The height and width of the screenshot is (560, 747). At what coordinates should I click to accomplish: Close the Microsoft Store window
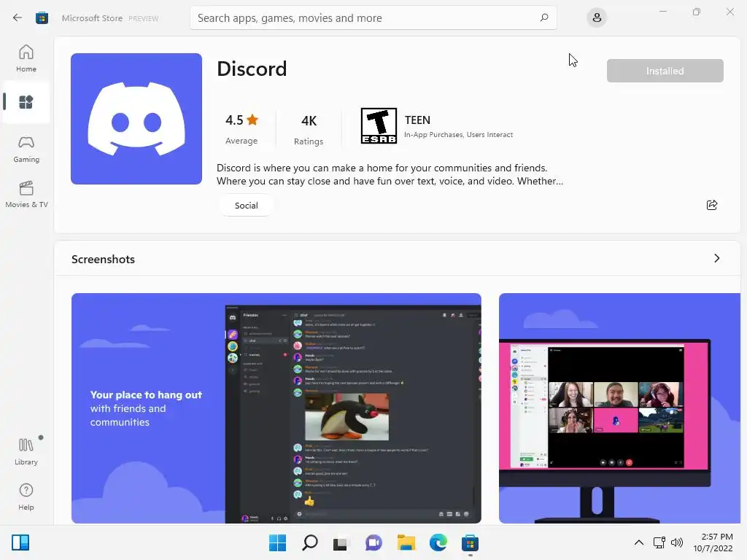729,12
